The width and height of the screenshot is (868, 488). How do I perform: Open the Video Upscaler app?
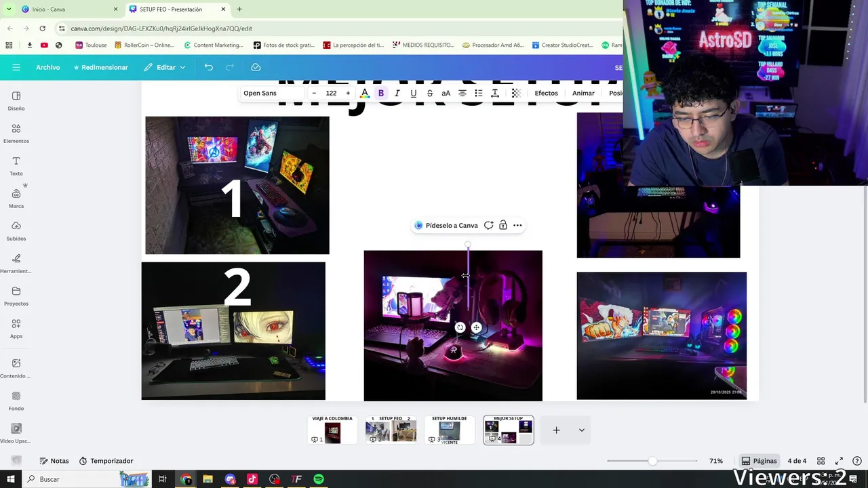click(x=16, y=433)
